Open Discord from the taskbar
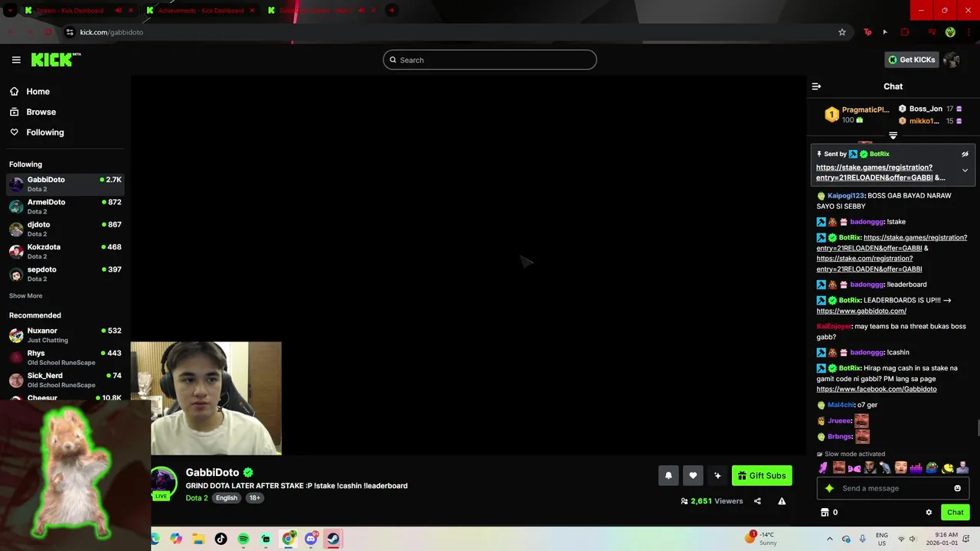The height and width of the screenshot is (551, 980). pos(311,539)
